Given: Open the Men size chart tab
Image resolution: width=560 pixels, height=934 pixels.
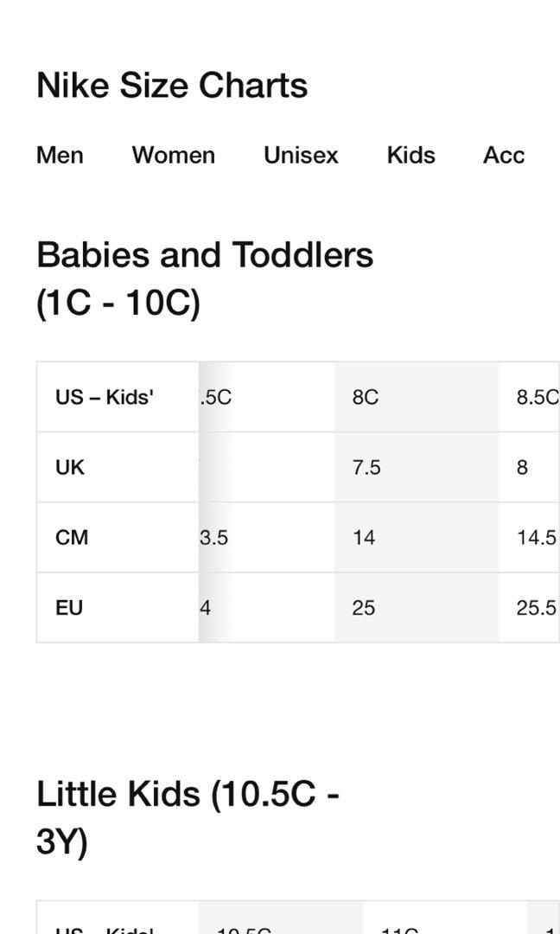Looking at the screenshot, I should 60,155.
